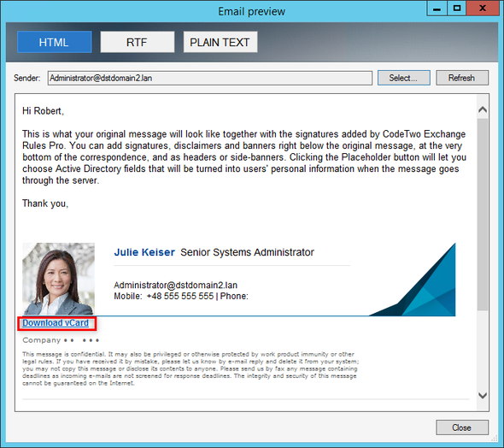504x448 pixels.
Task: Click the vertical scrollbar thumb
Action: pos(482,215)
